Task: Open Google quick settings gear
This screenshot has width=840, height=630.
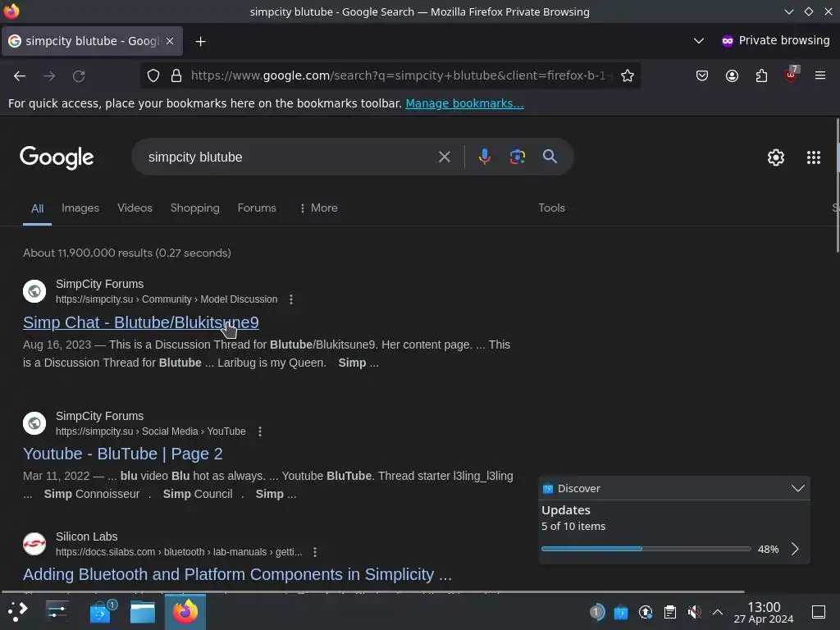Action: point(776,157)
